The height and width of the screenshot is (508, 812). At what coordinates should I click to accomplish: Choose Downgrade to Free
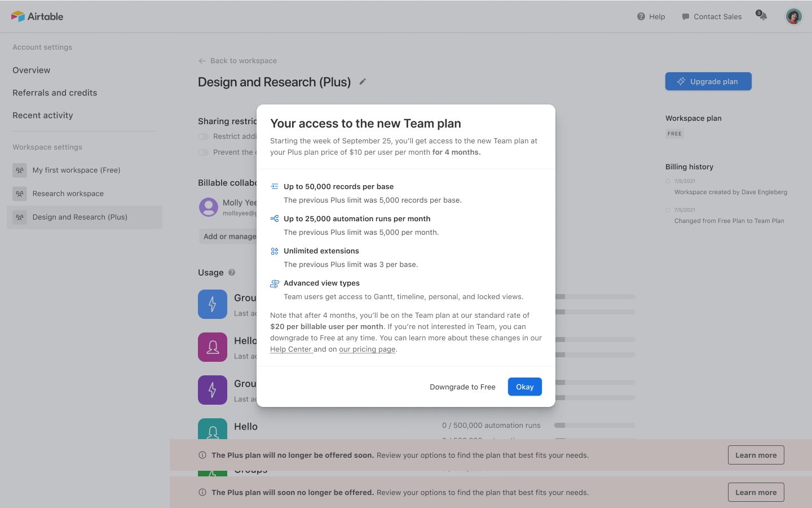point(462,387)
